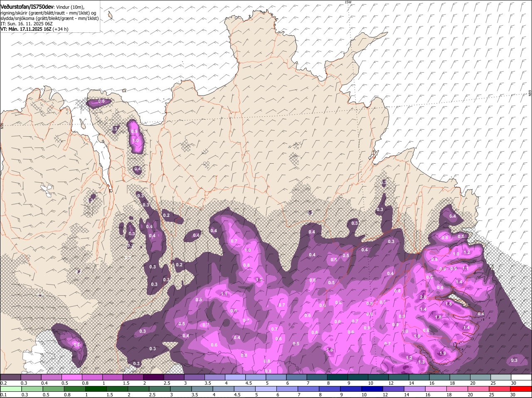Viewport: 532px width, 398px height.
Task: Pick the 3–3.5 violet swatch, upper legend
Action: [x=194, y=377]
